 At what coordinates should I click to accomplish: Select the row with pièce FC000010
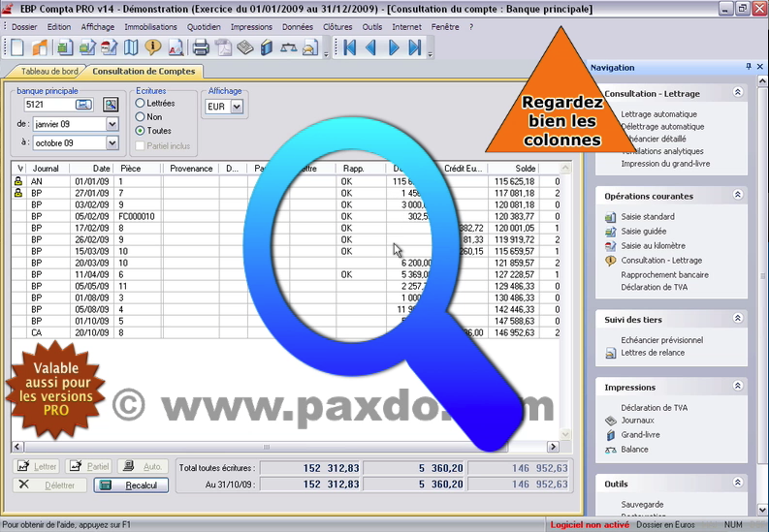pyautogui.click(x=285, y=216)
